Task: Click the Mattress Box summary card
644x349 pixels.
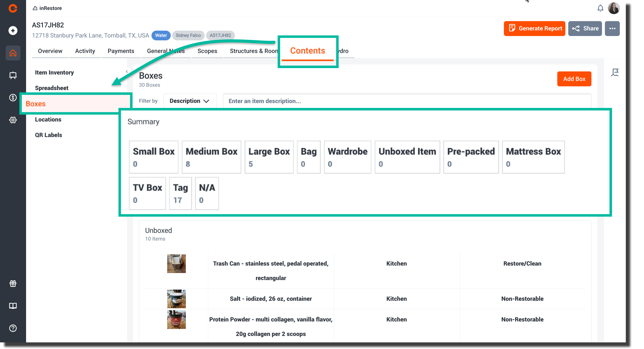Action: tap(533, 157)
